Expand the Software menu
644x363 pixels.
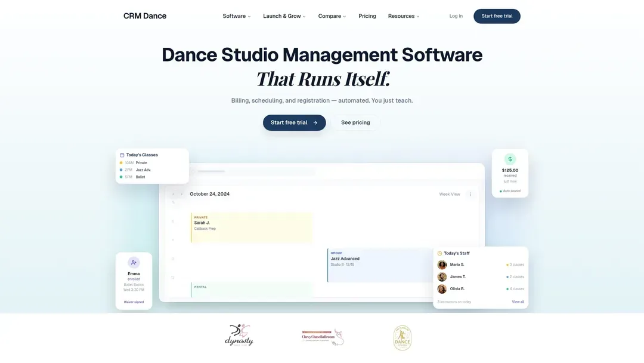(236, 16)
